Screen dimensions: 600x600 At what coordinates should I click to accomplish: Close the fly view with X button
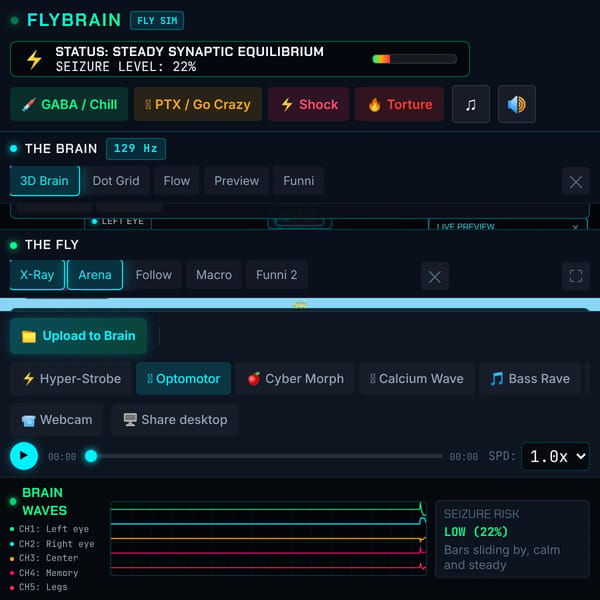[x=434, y=276]
